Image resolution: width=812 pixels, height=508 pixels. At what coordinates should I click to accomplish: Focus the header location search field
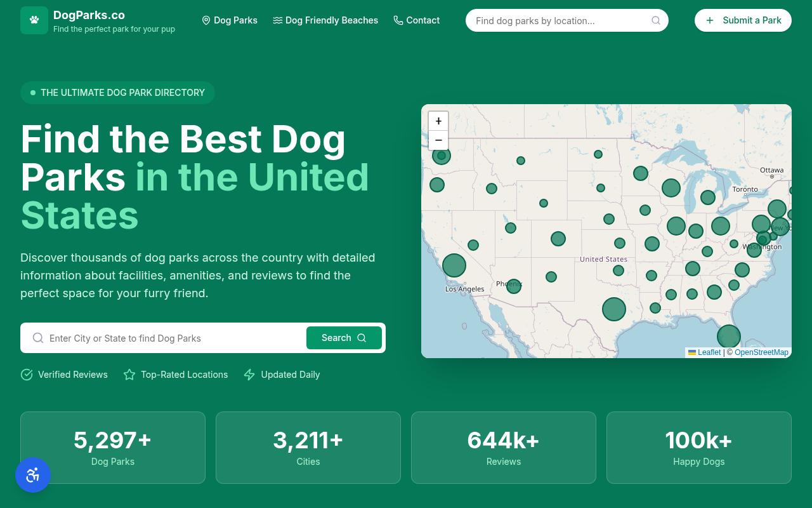[x=567, y=20]
